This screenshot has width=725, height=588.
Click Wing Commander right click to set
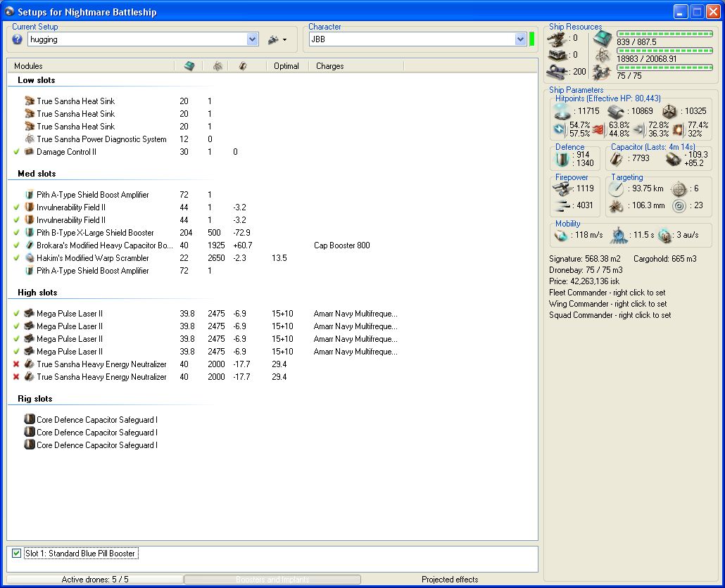tap(608, 303)
